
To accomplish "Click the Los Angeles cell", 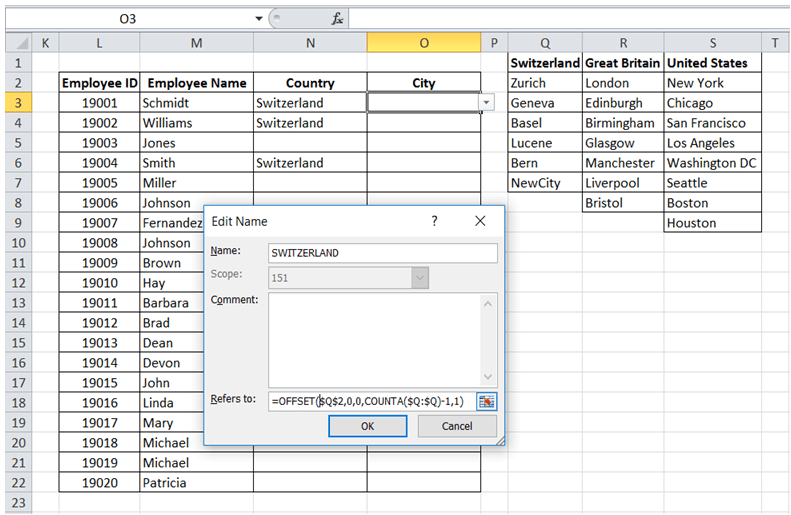I will point(713,143).
